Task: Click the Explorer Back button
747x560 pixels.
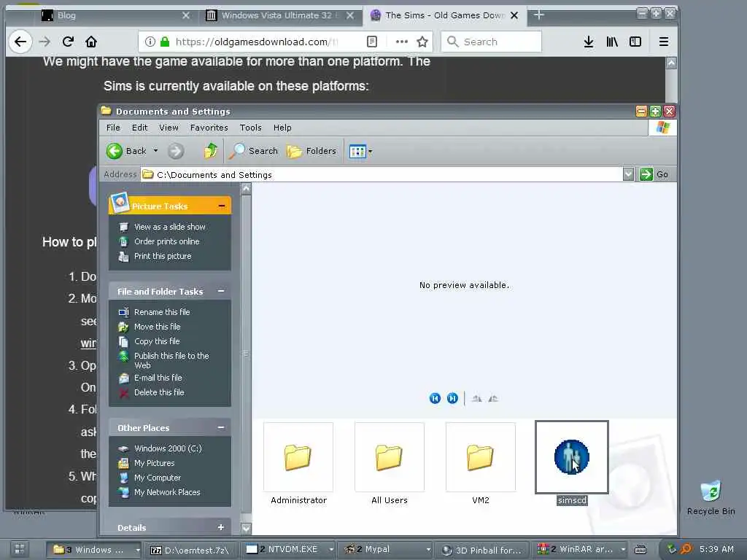Action: (x=126, y=151)
